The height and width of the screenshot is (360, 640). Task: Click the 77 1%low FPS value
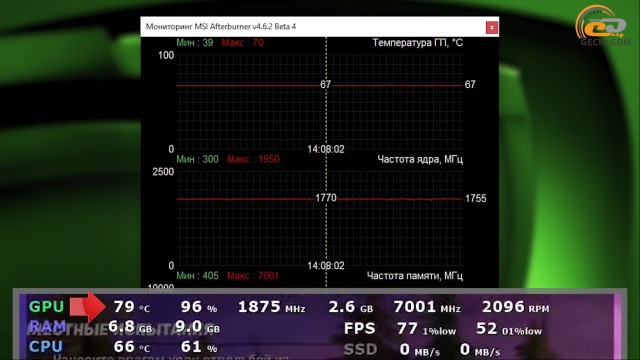coord(426,329)
